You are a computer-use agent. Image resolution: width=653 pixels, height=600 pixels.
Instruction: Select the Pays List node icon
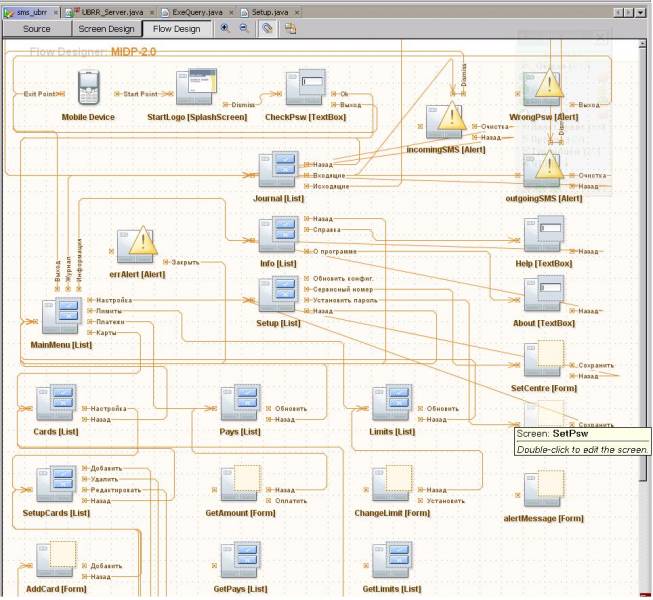point(240,402)
